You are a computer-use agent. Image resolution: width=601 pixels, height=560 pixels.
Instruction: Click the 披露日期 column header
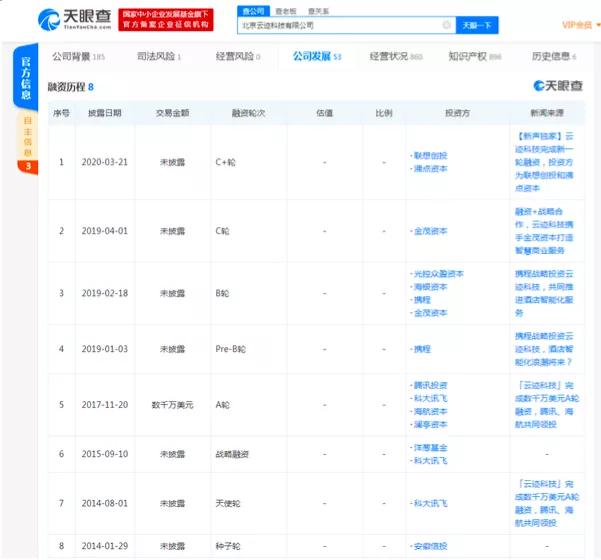[105, 113]
